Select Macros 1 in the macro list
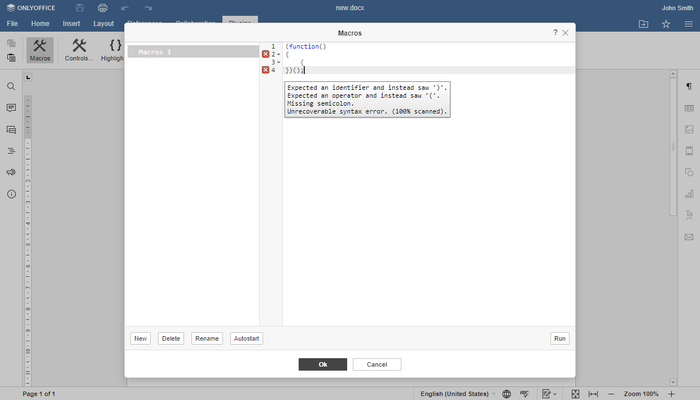Image resolution: width=700 pixels, height=400 pixels. pyautogui.click(x=193, y=52)
